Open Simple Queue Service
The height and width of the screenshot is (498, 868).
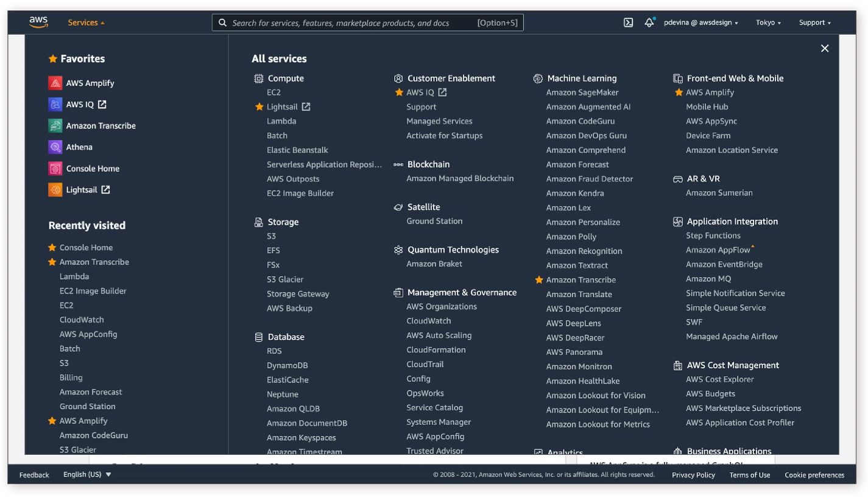(726, 308)
